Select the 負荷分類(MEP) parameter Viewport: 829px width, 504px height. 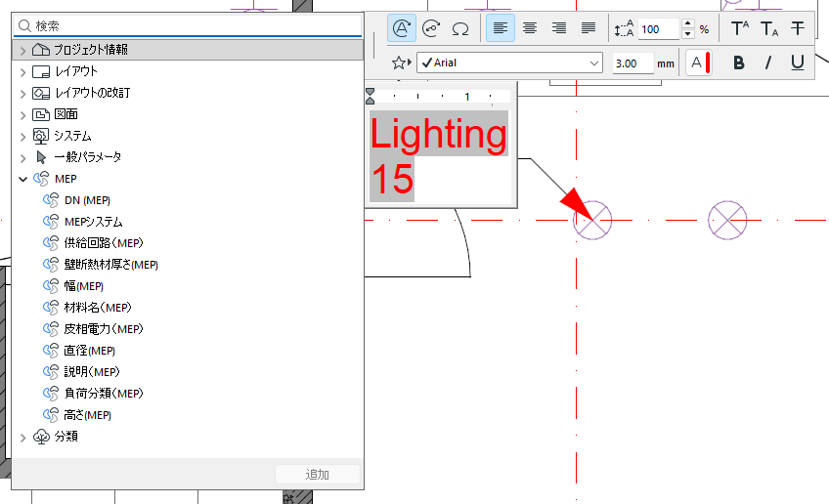[x=188, y=394]
